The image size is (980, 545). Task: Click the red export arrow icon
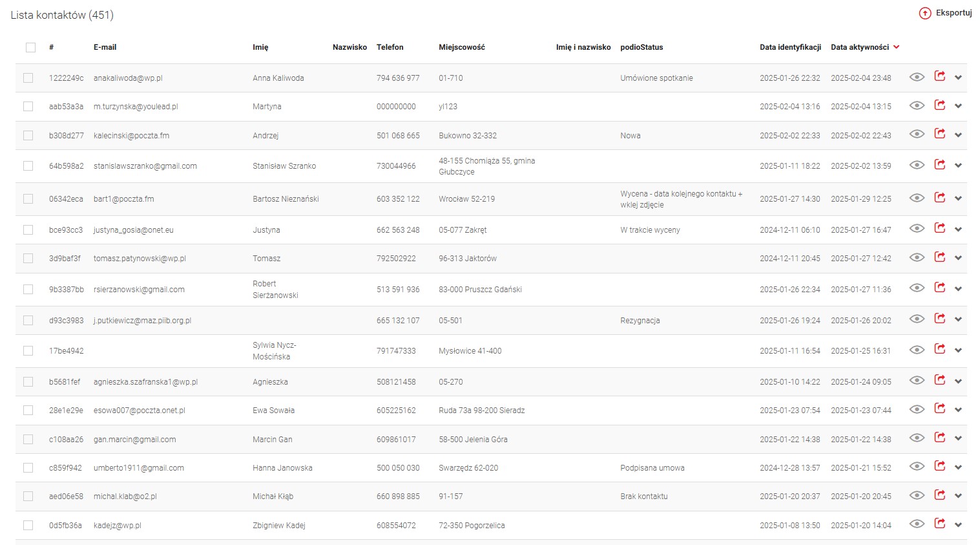925,14
